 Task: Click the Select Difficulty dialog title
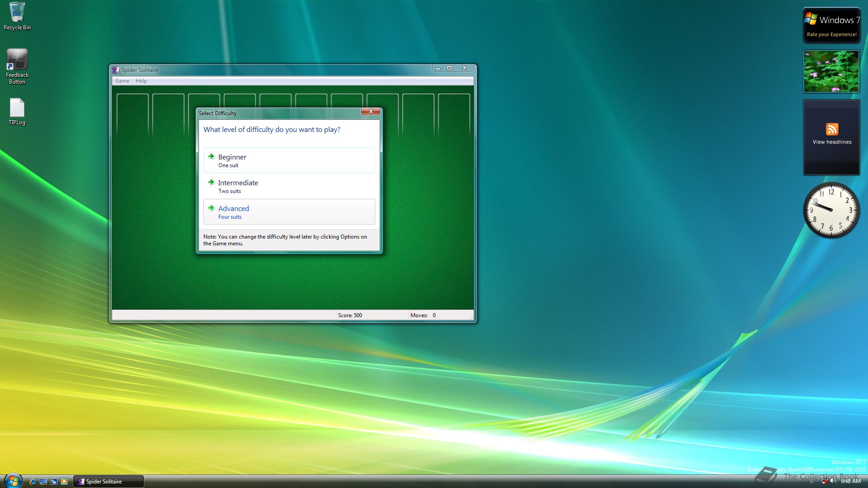(x=217, y=113)
